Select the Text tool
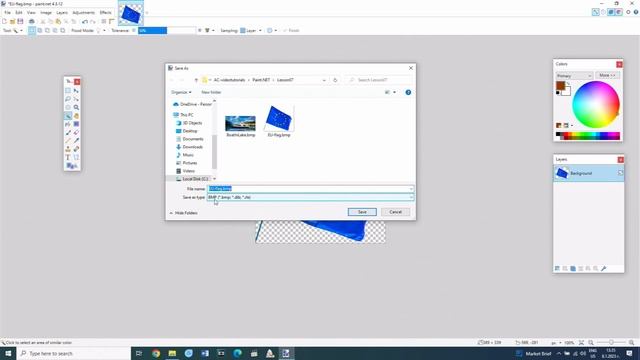Screen dimensions: 640x360 point(68,157)
